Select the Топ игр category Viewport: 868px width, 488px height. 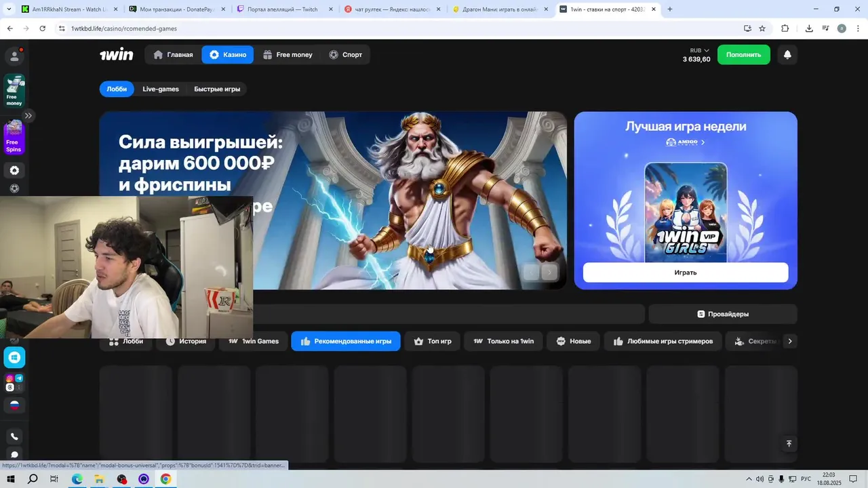point(433,341)
